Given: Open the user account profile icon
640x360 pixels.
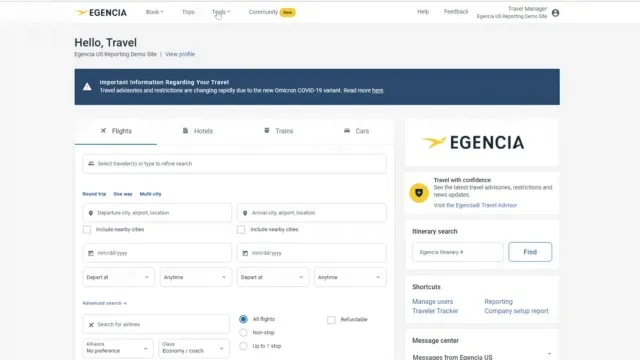Looking at the screenshot, I should (x=555, y=13).
